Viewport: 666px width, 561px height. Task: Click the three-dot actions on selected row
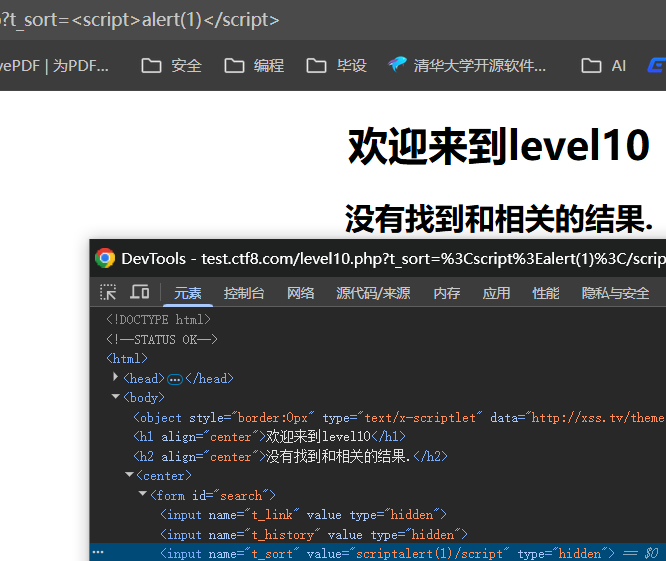point(98,552)
